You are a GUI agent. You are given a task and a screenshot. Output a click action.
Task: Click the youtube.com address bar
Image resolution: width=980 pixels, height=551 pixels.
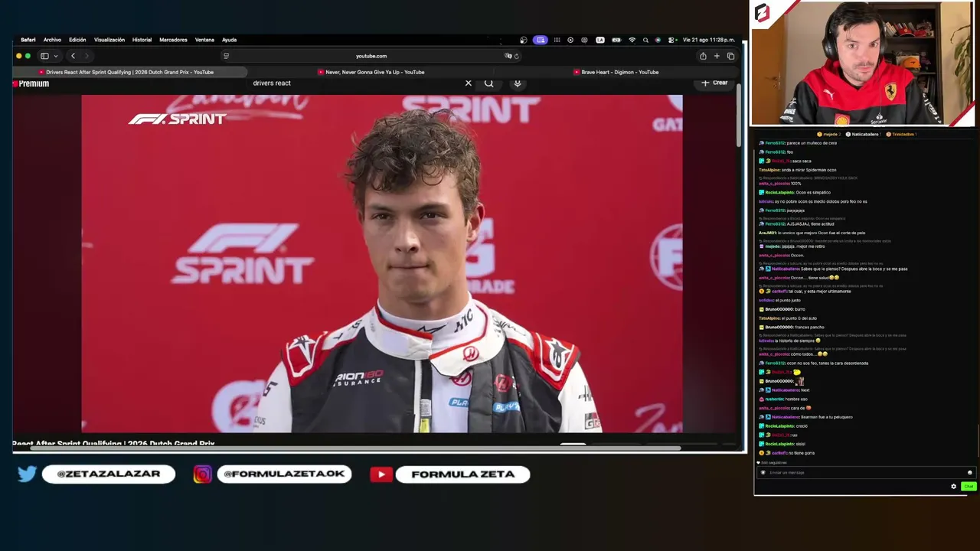[371, 56]
